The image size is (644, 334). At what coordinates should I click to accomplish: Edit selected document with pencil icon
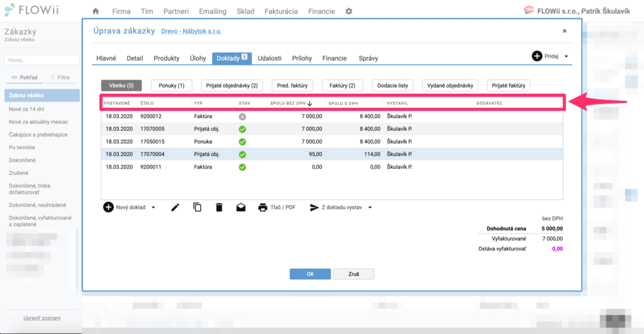tap(175, 208)
